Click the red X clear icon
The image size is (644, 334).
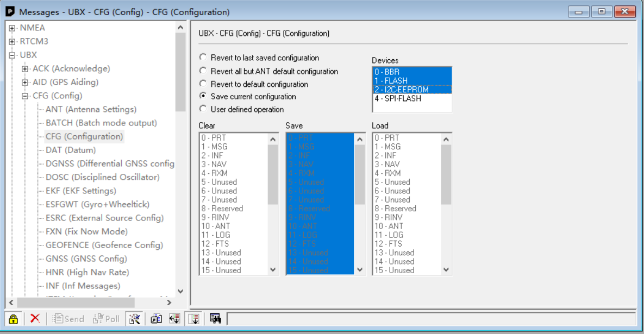point(35,318)
